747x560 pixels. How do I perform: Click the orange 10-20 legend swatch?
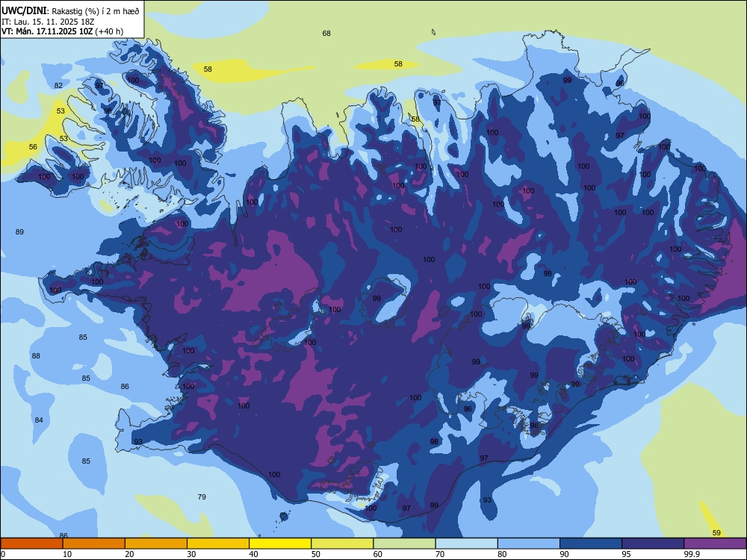coord(94,544)
